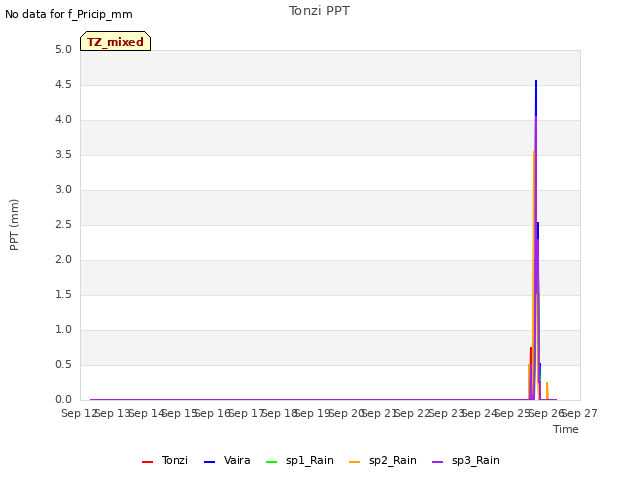Click the 3.5 y-axis tick label

(x=63, y=155)
